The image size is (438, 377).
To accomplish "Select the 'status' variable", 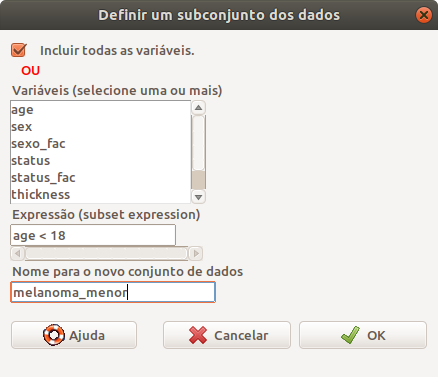I will pos(100,161).
